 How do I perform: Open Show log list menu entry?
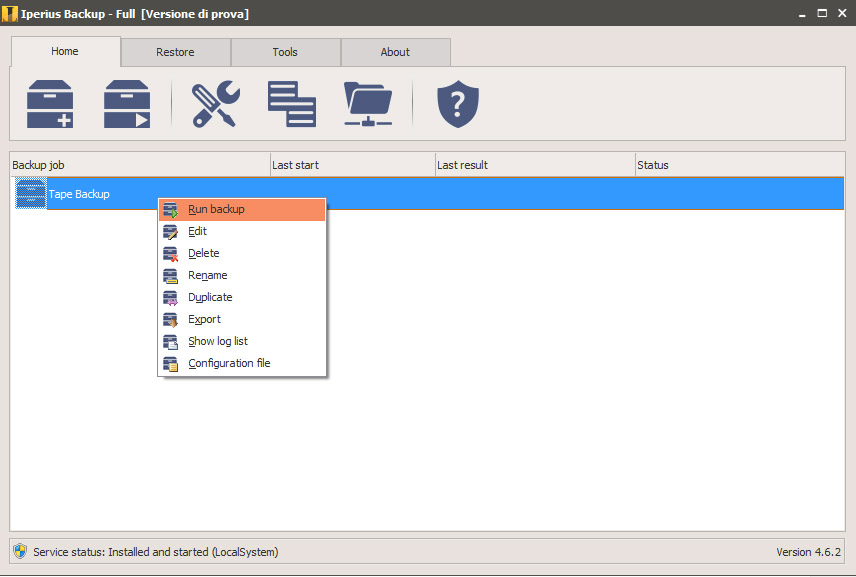pyautogui.click(x=242, y=341)
